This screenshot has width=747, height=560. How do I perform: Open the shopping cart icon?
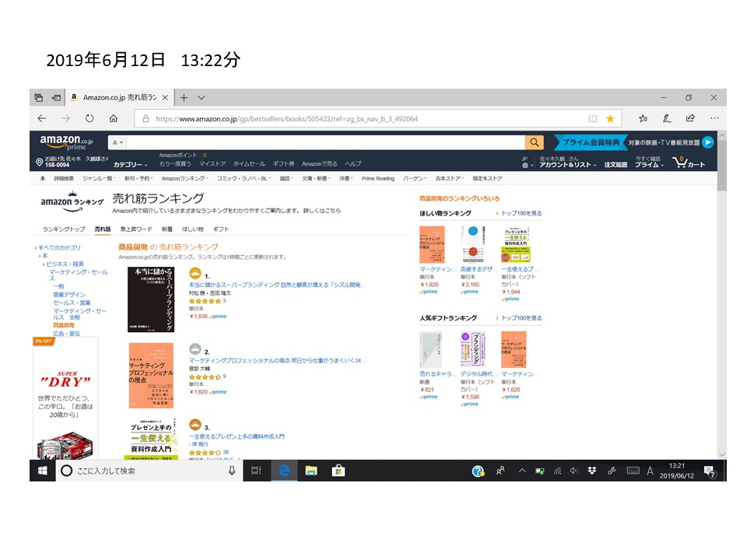point(688,163)
